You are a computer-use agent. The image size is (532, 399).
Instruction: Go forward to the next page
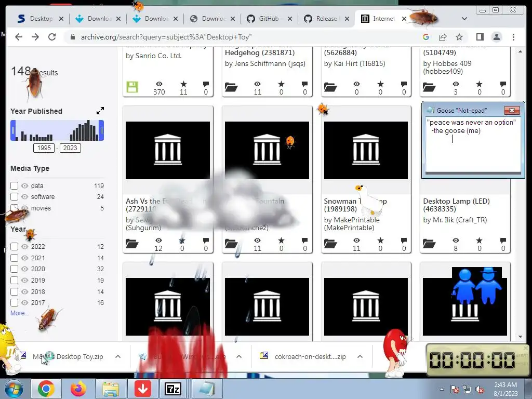pyautogui.click(x=35, y=37)
